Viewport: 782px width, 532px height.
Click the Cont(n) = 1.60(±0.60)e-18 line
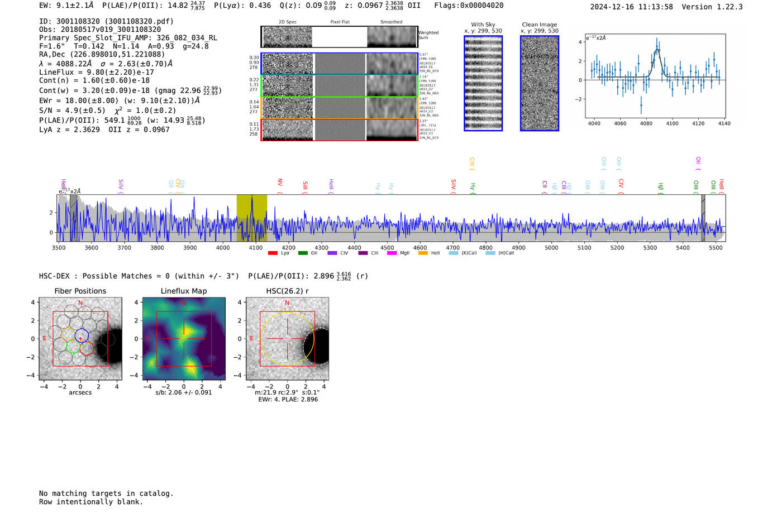coord(94,80)
